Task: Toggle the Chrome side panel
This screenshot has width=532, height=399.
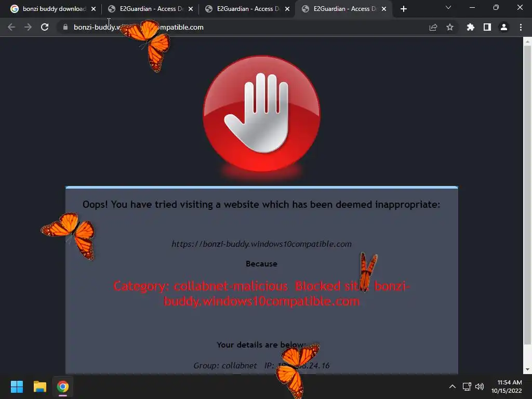Action: coord(487,27)
